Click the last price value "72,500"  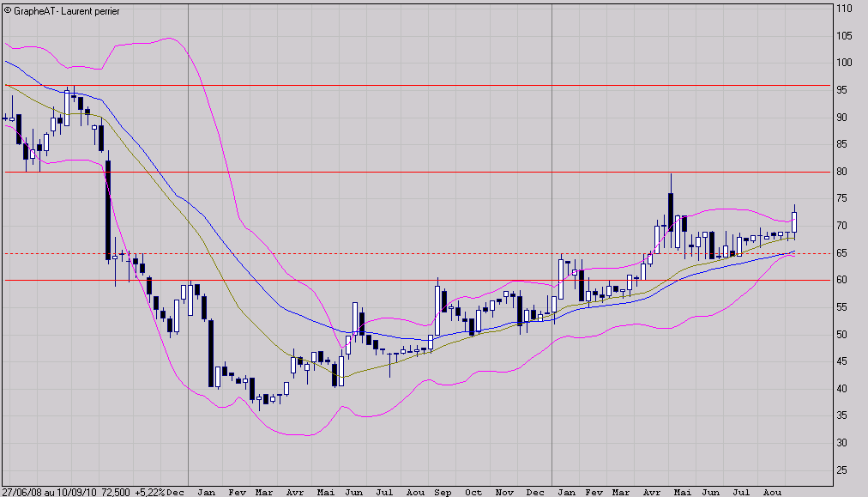[x=116, y=492]
